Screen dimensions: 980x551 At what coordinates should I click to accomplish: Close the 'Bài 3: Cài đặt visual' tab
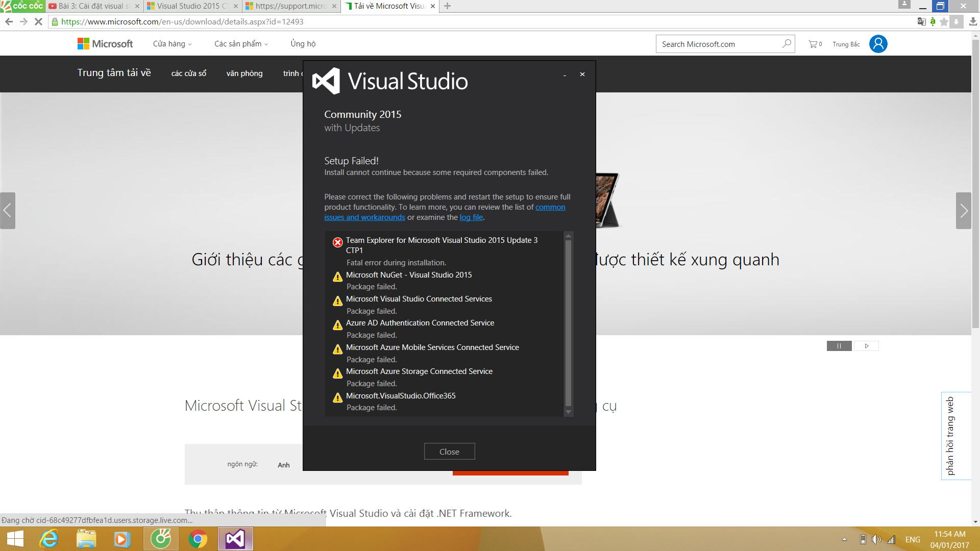137,6
